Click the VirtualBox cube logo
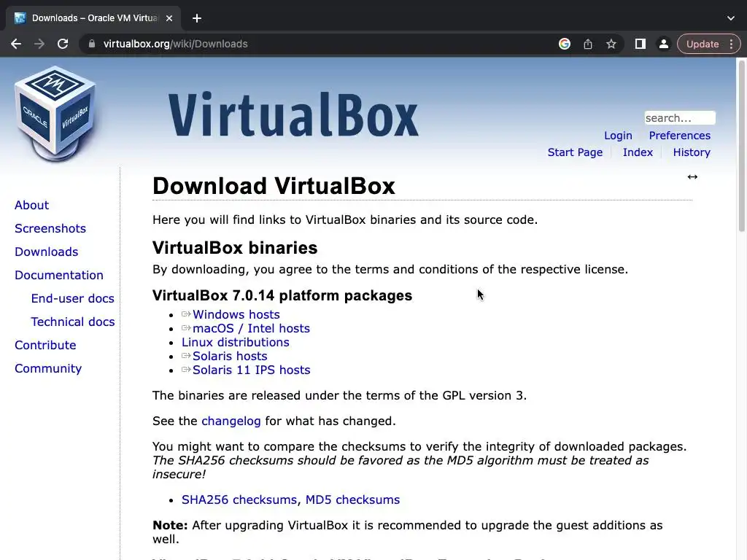 55,114
